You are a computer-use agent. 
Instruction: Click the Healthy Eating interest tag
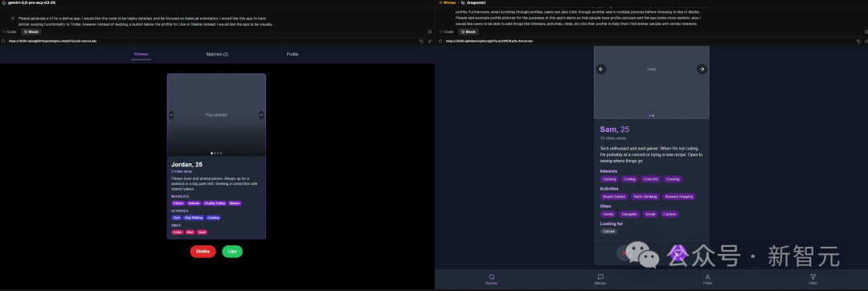point(215,203)
